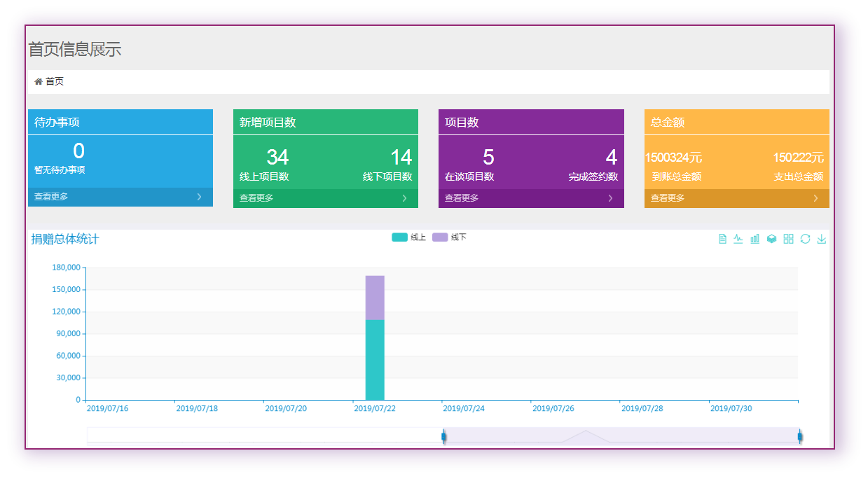868x479 pixels.
Task: Click the purple 线下 bar segment
Action: click(375, 298)
